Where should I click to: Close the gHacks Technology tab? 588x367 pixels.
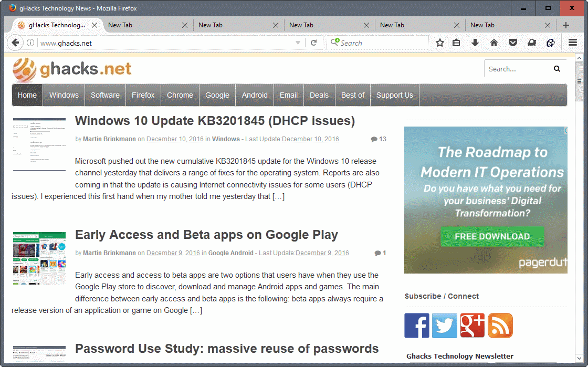coord(94,25)
